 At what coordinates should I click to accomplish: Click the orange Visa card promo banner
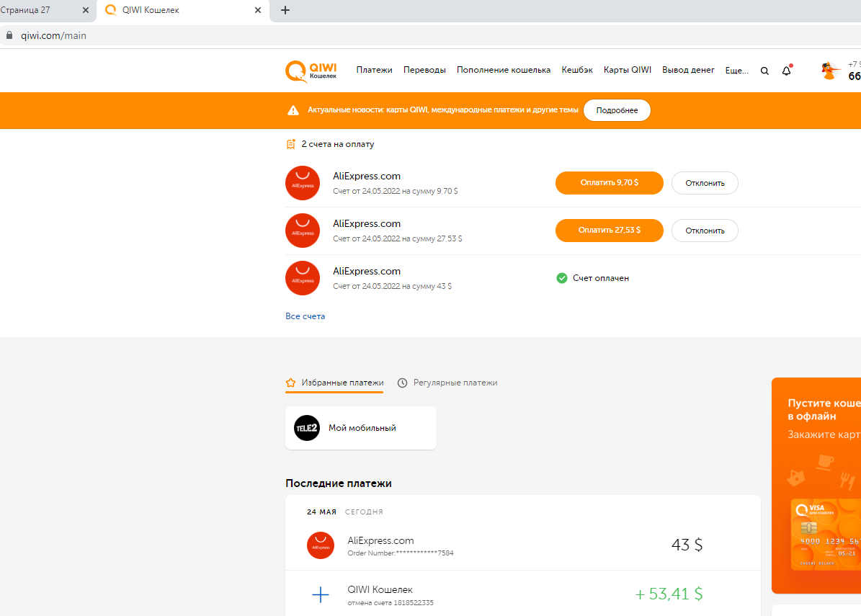click(x=816, y=486)
